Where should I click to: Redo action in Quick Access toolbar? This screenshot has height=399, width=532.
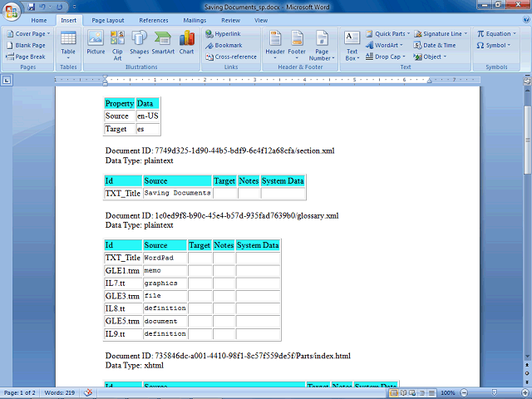pos(60,7)
